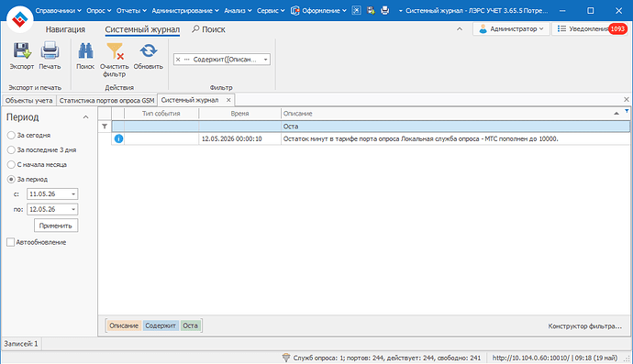Click the info icon in event row
The height and width of the screenshot is (364, 633).
(x=118, y=138)
